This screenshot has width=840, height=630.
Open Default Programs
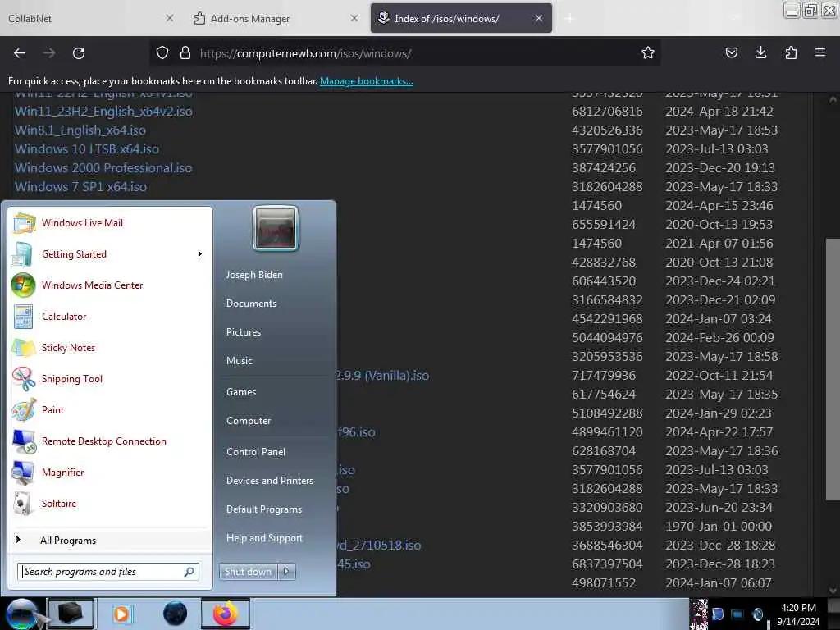[x=264, y=509]
